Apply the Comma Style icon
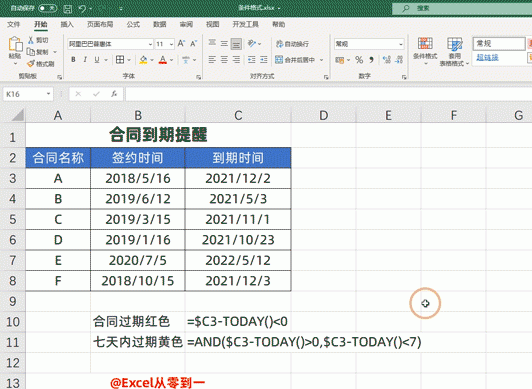The image size is (532, 389). [x=372, y=60]
